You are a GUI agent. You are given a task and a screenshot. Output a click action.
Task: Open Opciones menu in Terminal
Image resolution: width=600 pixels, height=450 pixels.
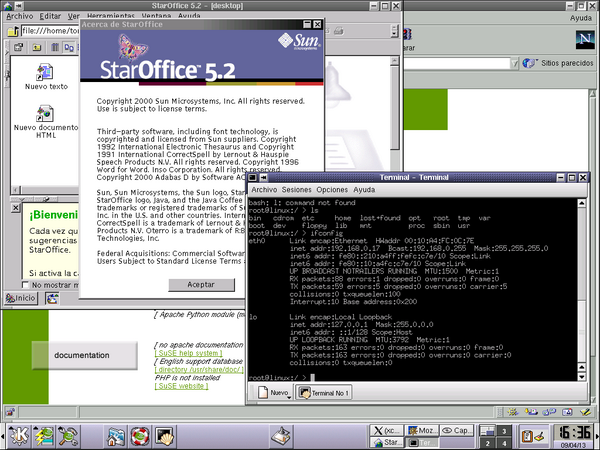point(332,190)
